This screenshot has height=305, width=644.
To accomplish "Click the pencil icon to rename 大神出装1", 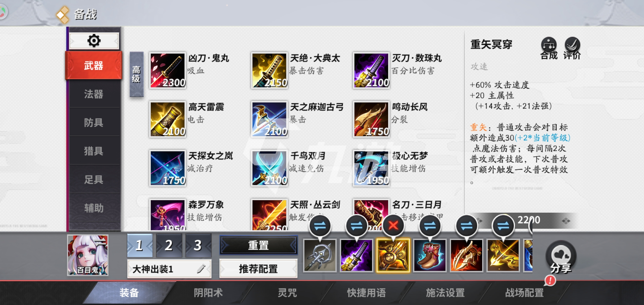I will tap(201, 269).
